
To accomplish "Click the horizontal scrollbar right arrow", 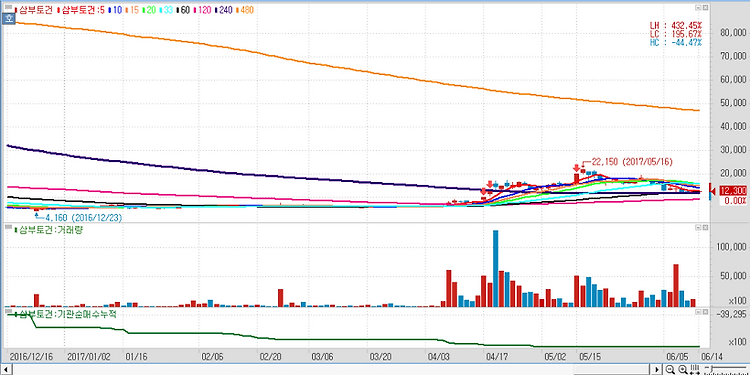I will tap(657, 369).
